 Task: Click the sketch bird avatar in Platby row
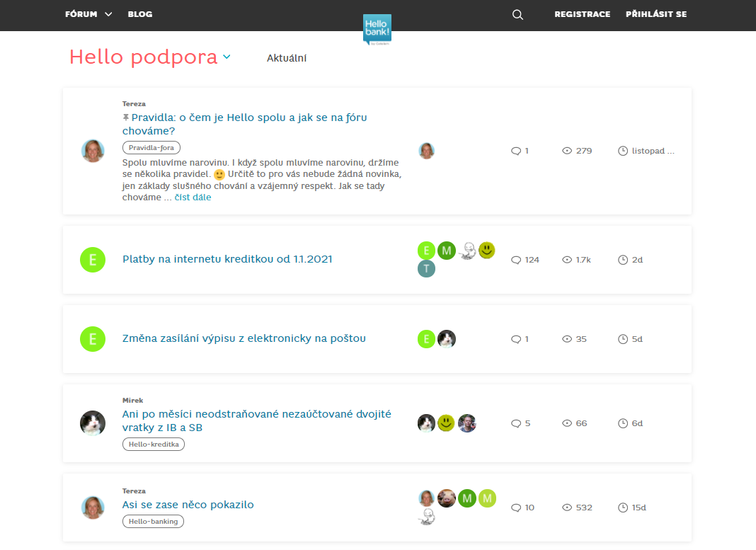(466, 251)
